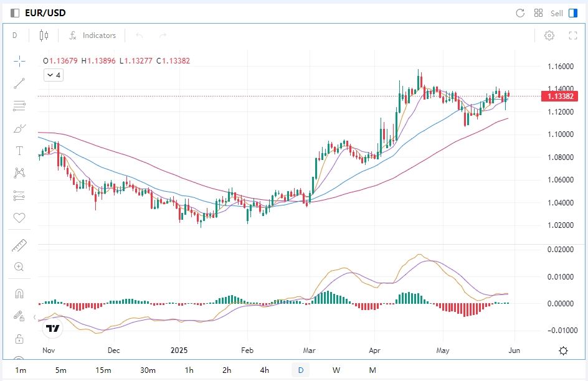Select the ruler measure tool
588x381 pixels.
tap(19, 246)
